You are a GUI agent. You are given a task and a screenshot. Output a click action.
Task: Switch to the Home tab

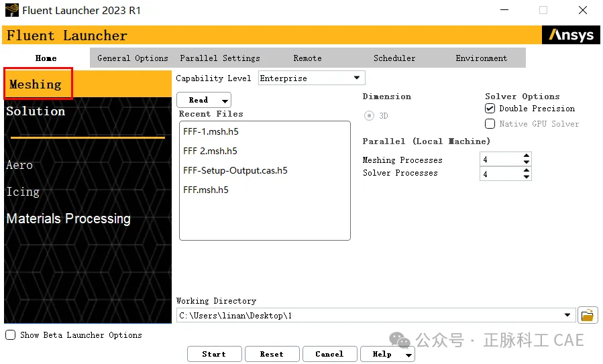click(x=46, y=58)
